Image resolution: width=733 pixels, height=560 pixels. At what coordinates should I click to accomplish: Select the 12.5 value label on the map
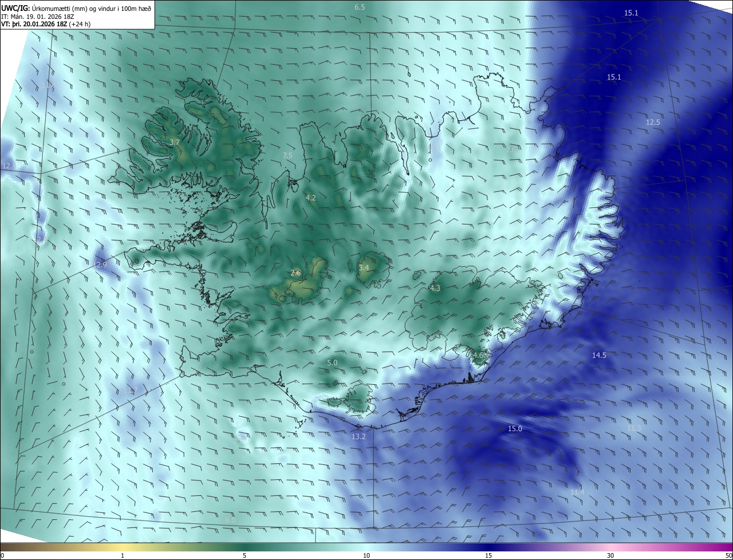click(653, 122)
